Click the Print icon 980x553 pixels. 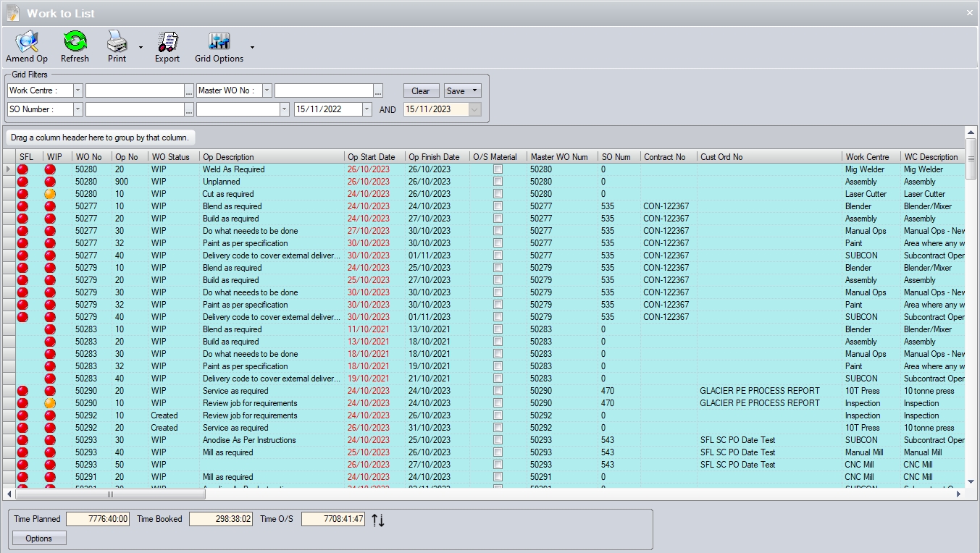[117, 42]
